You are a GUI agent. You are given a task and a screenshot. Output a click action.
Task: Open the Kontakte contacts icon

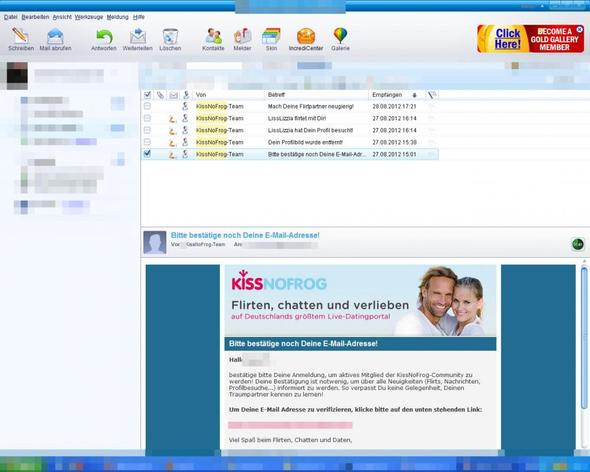click(213, 36)
